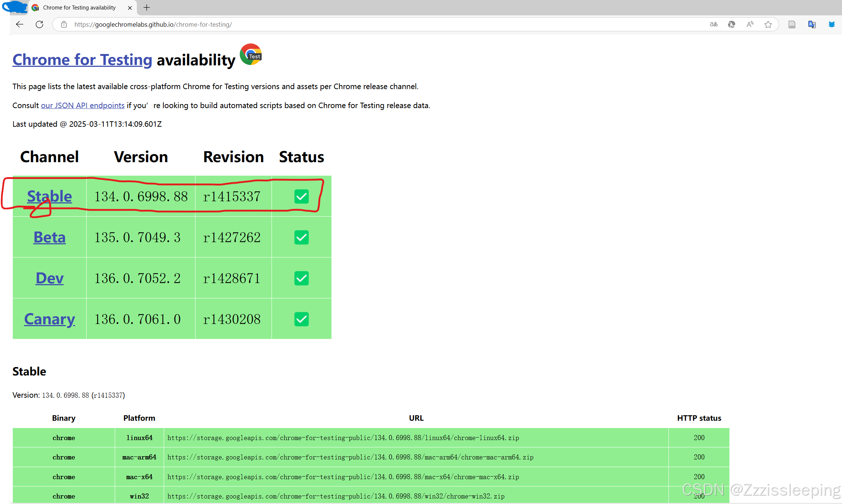
Task: Click the favorites star icon
Action: pyautogui.click(x=768, y=24)
